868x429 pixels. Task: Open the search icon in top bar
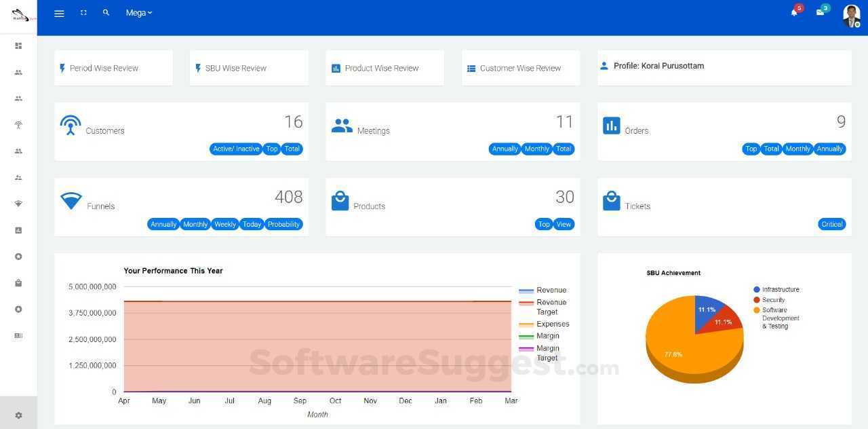coord(106,12)
